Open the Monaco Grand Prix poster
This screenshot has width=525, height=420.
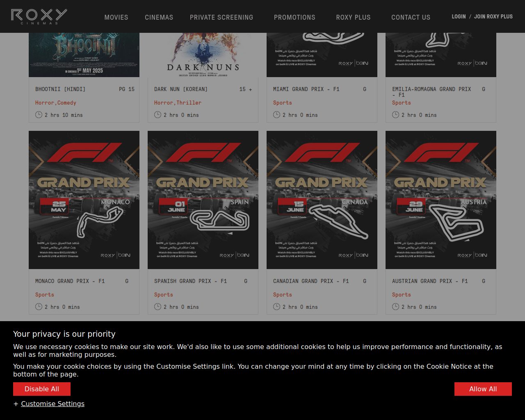pos(84,200)
